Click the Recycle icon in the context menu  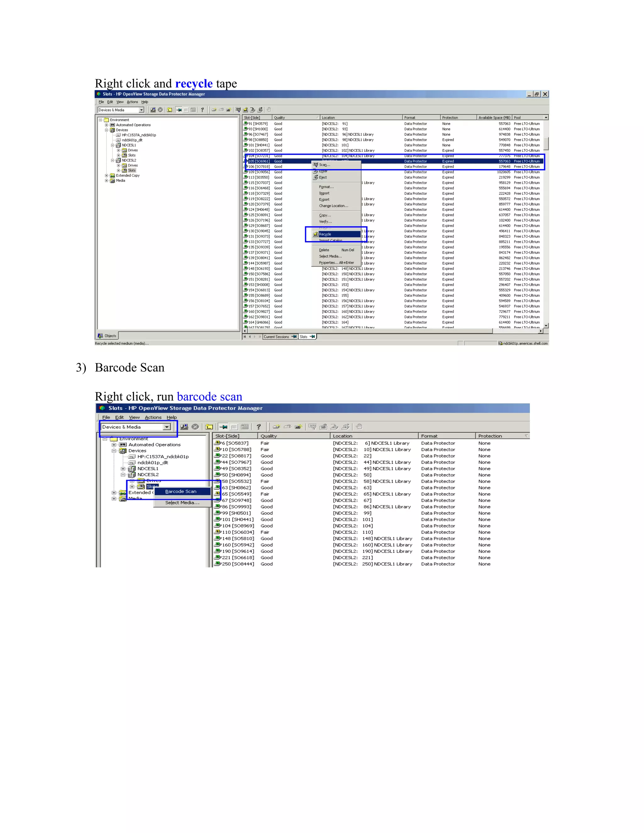[x=315, y=234]
